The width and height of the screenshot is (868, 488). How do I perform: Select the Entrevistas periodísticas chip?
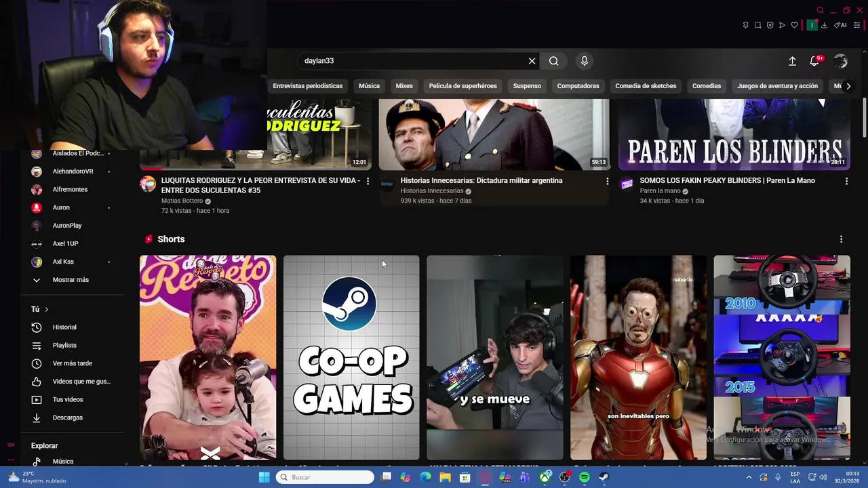click(x=308, y=86)
